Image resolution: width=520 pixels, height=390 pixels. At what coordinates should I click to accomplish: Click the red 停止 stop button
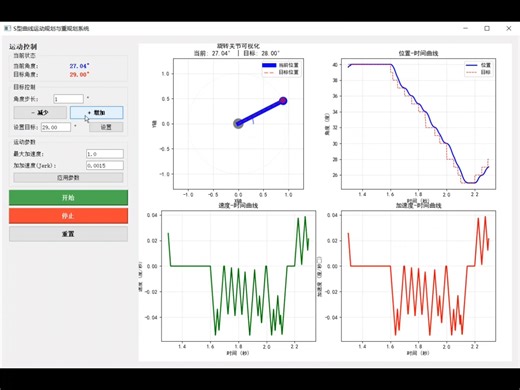(68, 216)
